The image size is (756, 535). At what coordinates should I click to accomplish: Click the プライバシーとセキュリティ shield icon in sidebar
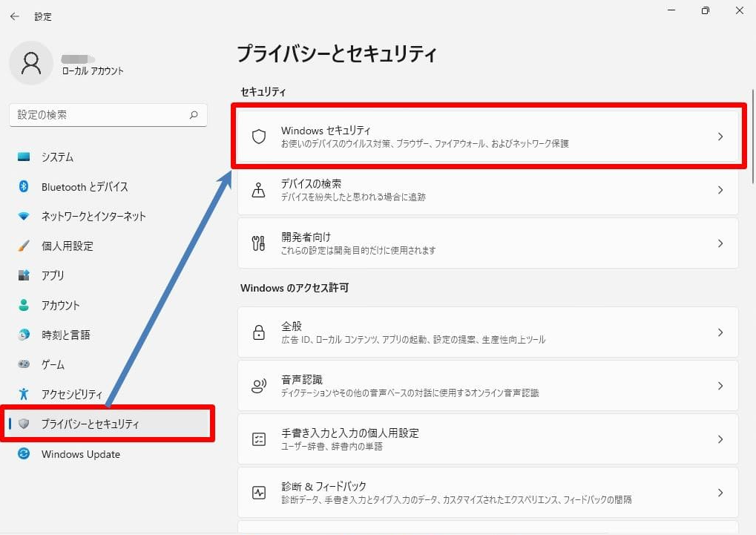(24, 424)
